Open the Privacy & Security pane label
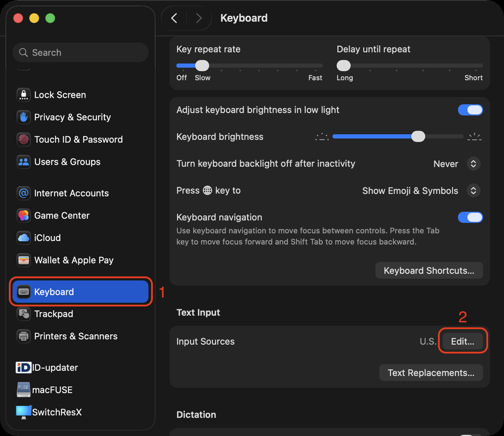Viewport: 504px width, 436px height. pos(72,117)
